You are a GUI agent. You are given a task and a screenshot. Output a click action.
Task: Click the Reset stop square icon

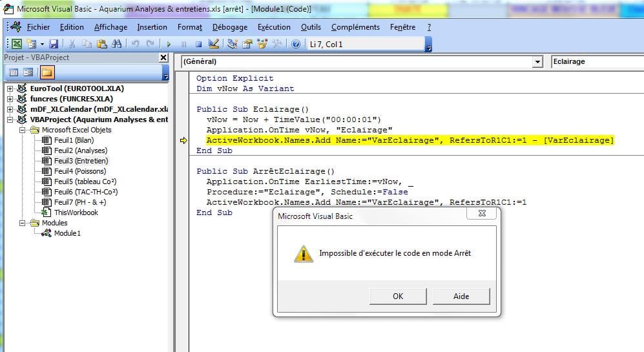tap(198, 44)
